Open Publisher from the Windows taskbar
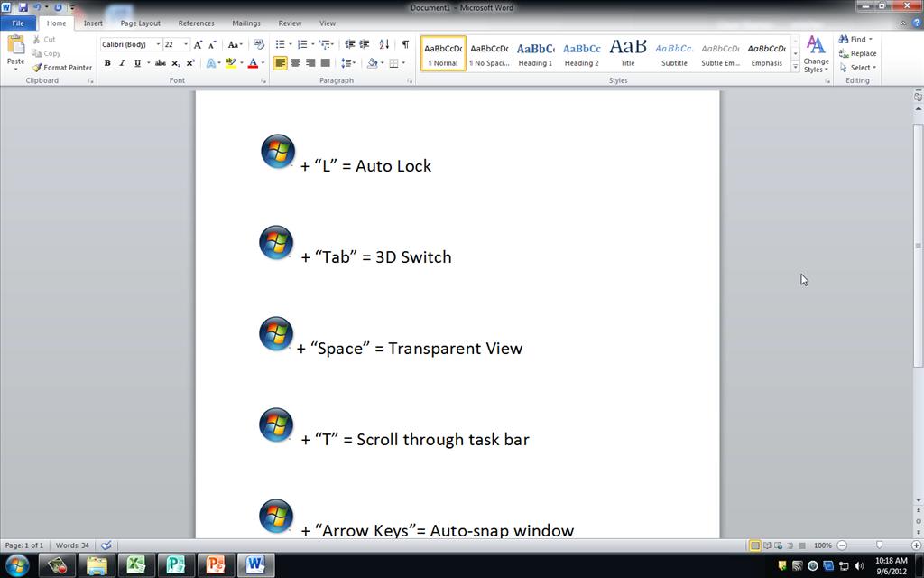The width and height of the screenshot is (924, 578). [176, 565]
